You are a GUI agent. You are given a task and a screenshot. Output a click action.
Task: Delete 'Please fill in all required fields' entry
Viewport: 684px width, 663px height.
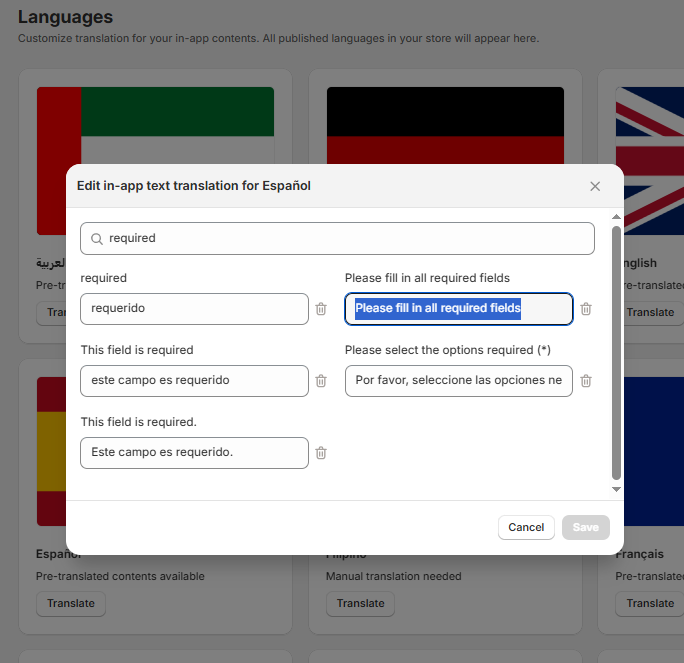pyautogui.click(x=586, y=309)
